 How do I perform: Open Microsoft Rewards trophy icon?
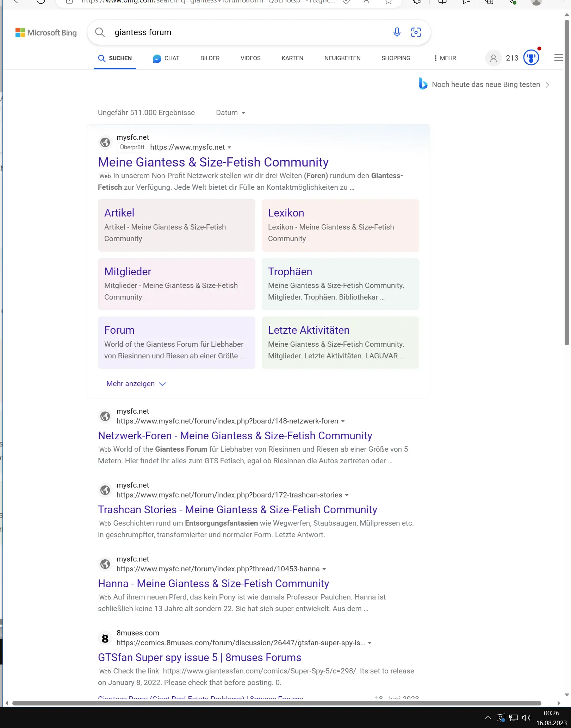[531, 57]
